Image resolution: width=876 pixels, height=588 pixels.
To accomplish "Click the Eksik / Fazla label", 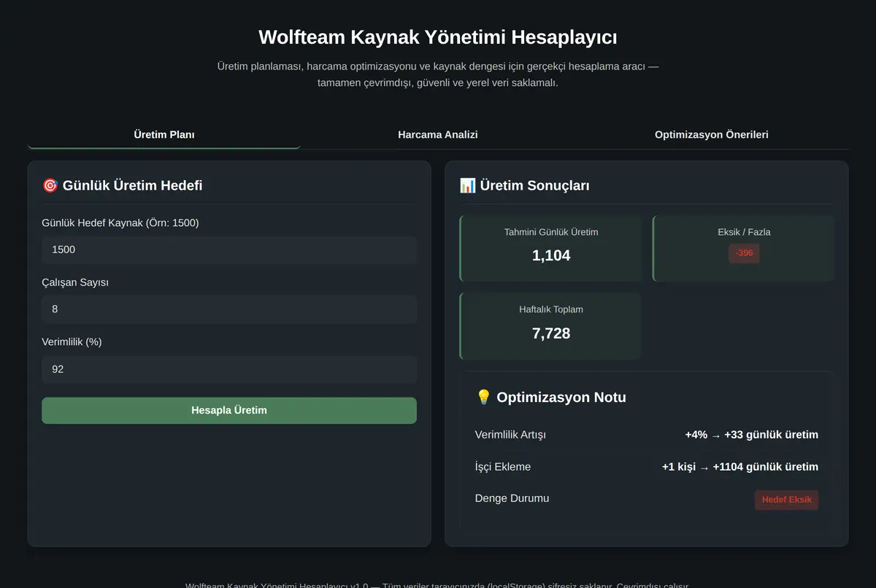I will [744, 232].
